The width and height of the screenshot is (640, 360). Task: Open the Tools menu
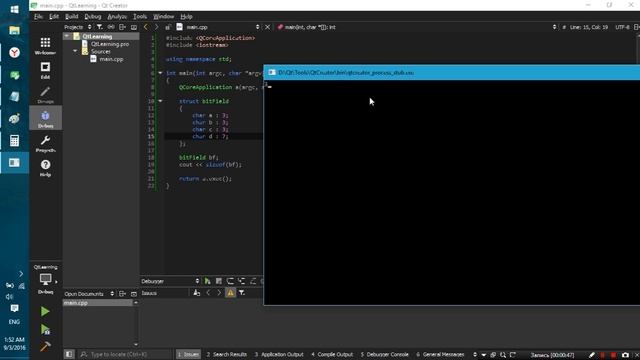pyautogui.click(x=140, y=17)
